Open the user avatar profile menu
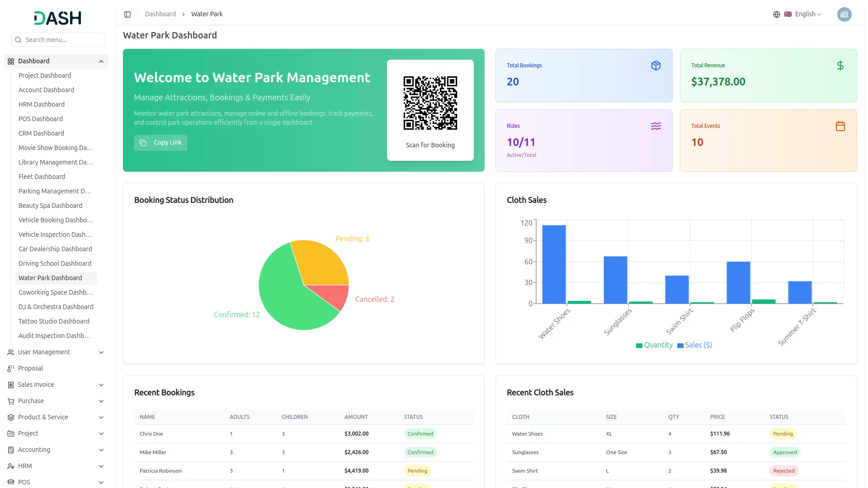This screenshot has height=488, width=868. tap(844, 14)
